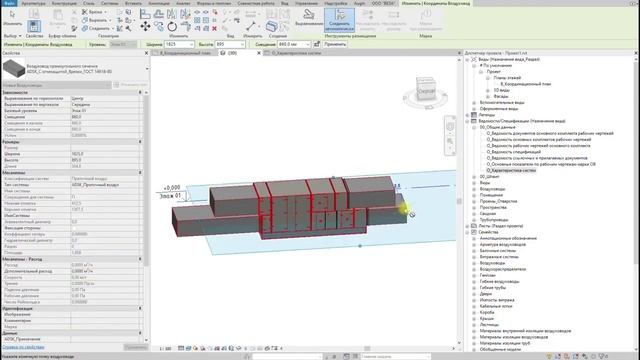The height and width of the screenshot is (360, 640).
Task: Click the Height (Высота) value field in Properties
Action: tap(105, 160)
